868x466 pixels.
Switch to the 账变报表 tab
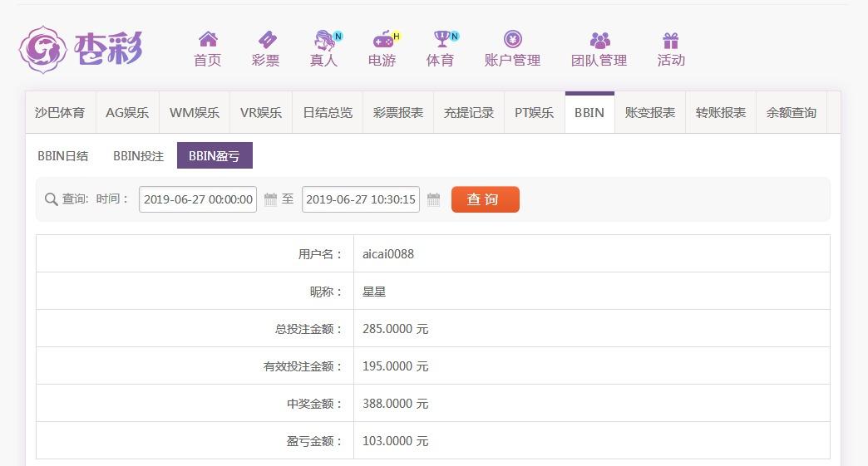click(x=650, y=113)
